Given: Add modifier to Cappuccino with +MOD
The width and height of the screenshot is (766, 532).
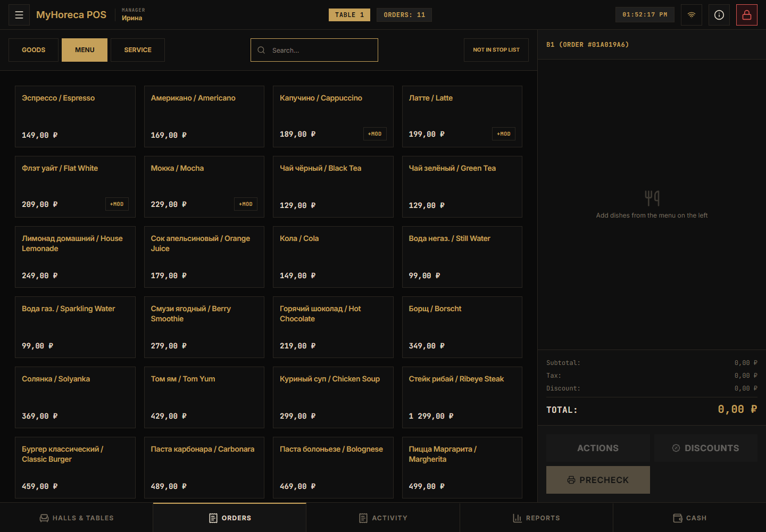Looking at the screenshot, I should [x=375, y=134].
